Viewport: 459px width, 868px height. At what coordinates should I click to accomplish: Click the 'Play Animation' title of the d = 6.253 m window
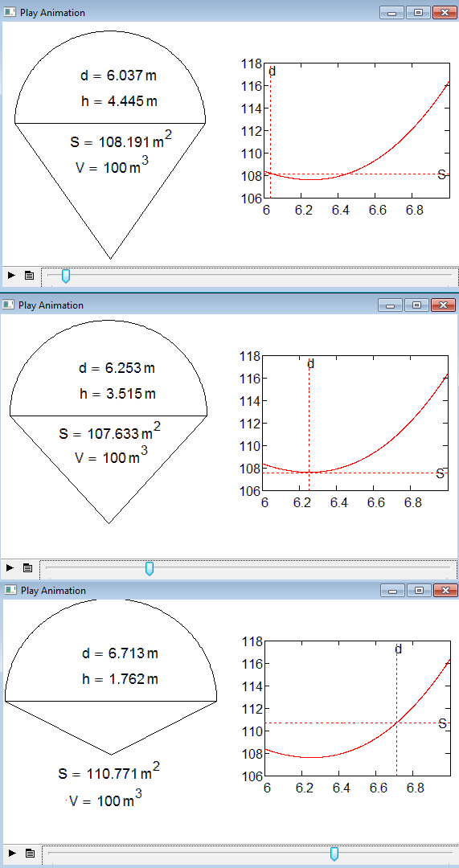pyautogui.click(x=51, y=305)
